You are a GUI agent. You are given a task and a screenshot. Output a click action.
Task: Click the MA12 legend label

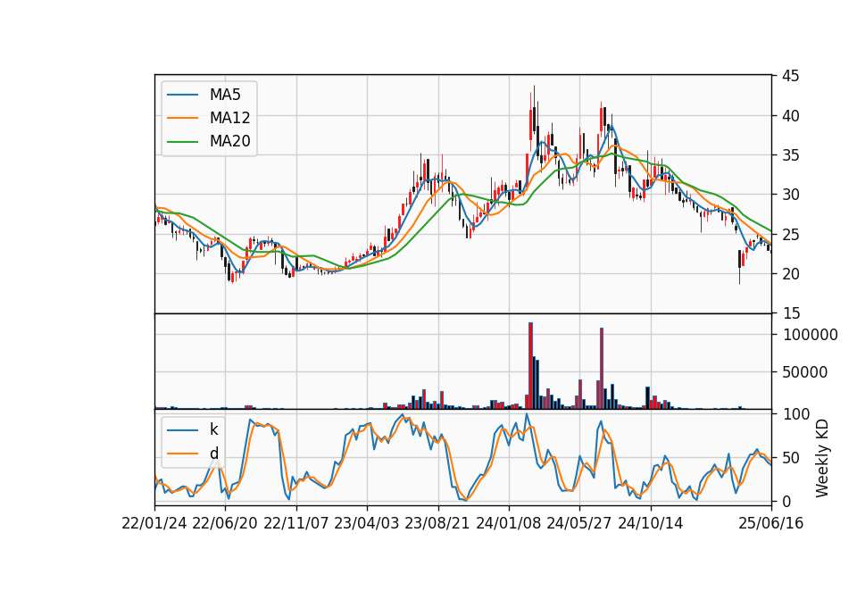point(229,118)
